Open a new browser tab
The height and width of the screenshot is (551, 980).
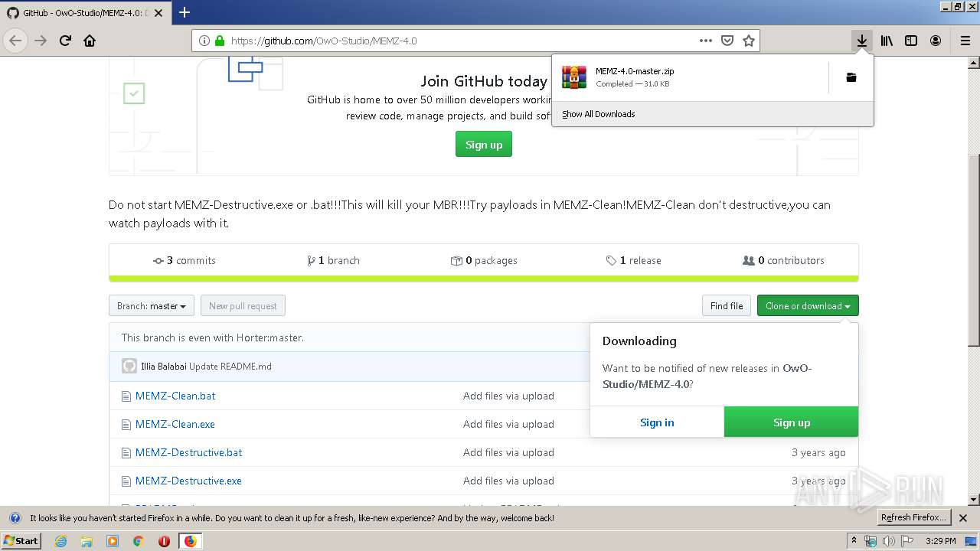tap(184, 12)
